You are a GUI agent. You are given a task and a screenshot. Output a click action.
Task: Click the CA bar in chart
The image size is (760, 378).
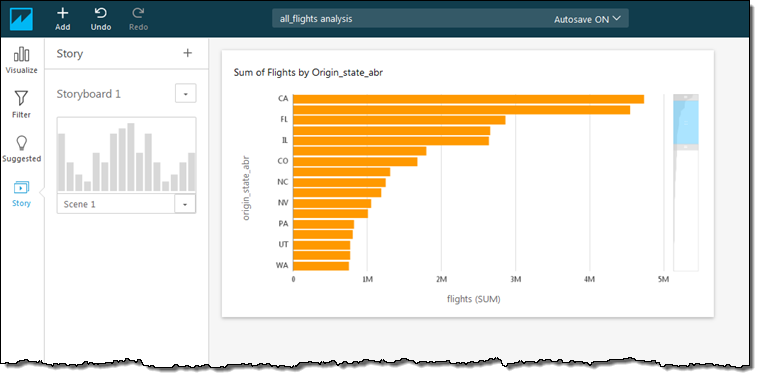[469, 99]
